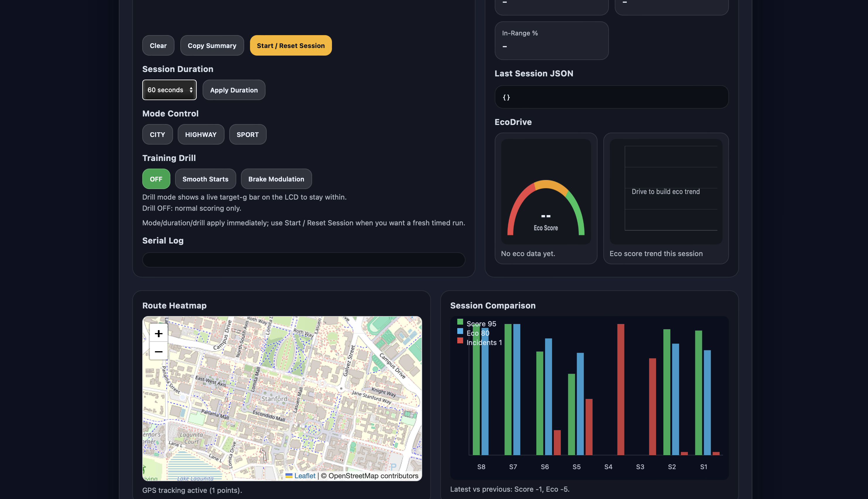Click the Apply Duration button
Image resolution: width=868 pixels, height=499 pixels.
(x=234, y=90)
